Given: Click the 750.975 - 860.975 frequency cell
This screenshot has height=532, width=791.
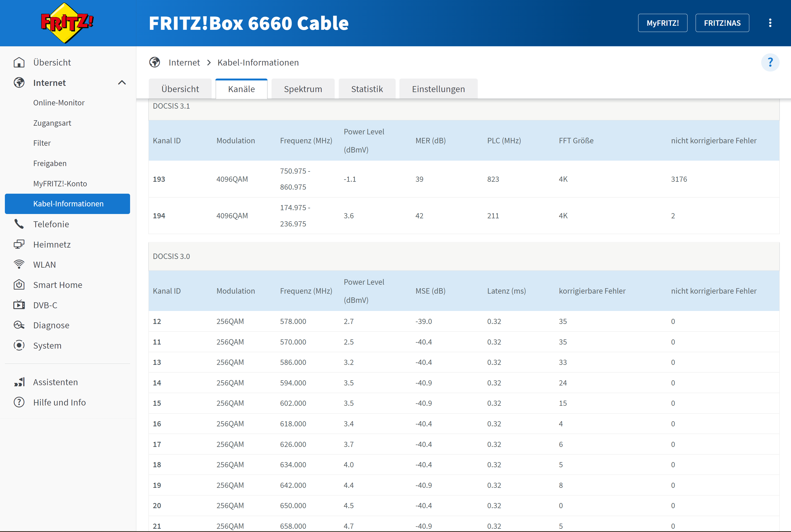Looking at the screenshot, I should coord(295,179).
